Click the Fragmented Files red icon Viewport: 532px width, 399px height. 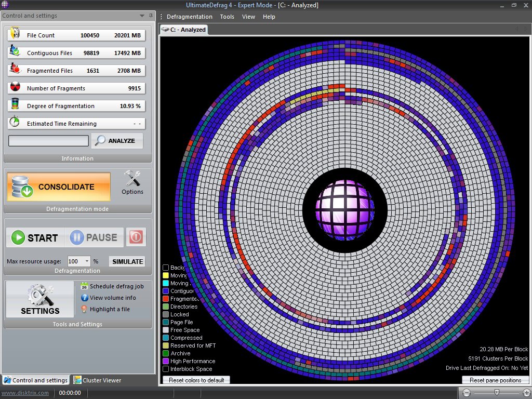pos(15,68)
